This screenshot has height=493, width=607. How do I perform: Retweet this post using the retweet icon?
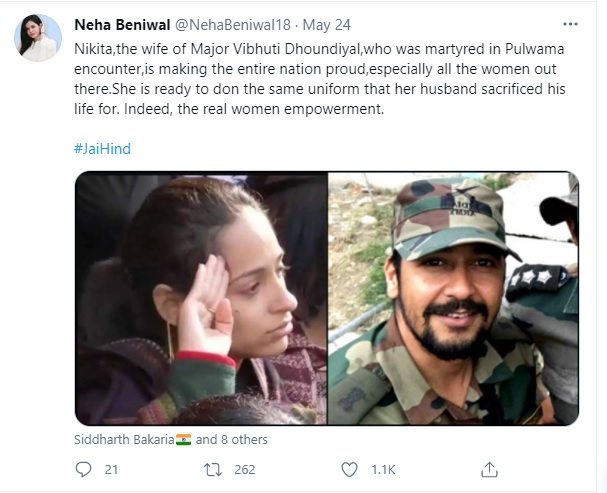tap(212, 469)
